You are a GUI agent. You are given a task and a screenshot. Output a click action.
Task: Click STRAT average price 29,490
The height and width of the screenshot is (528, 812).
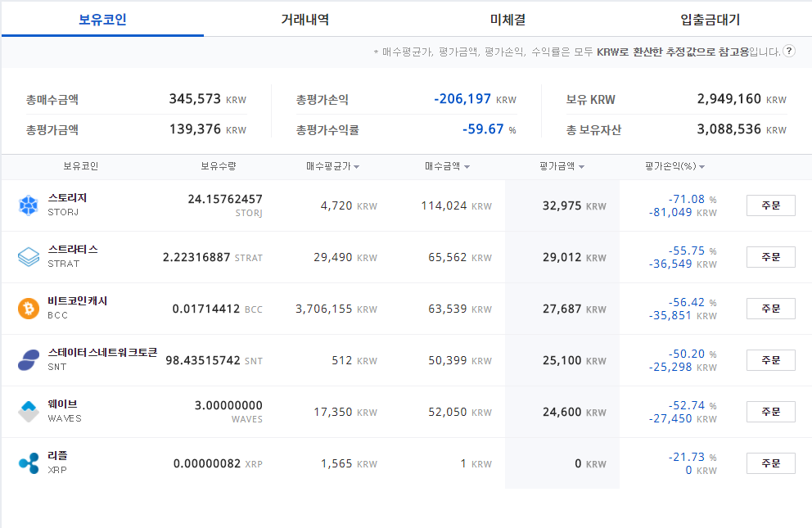coord(333,257)
